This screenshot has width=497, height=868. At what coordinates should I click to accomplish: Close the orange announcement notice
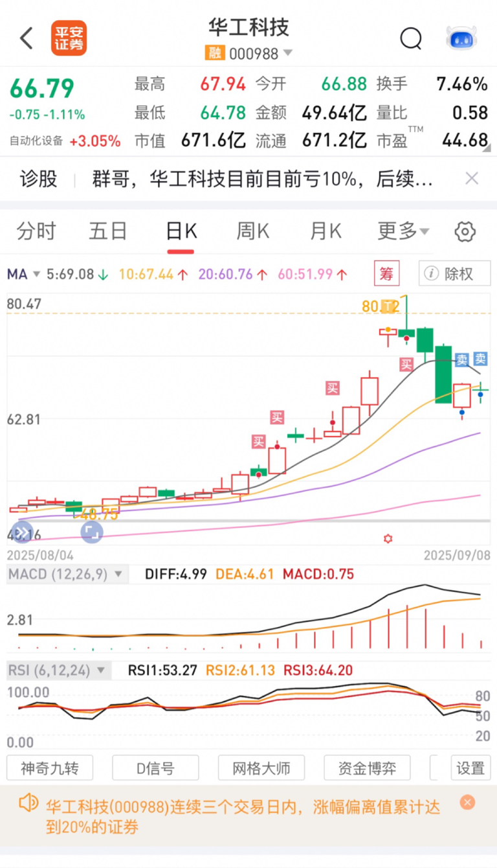coord(467,803)
